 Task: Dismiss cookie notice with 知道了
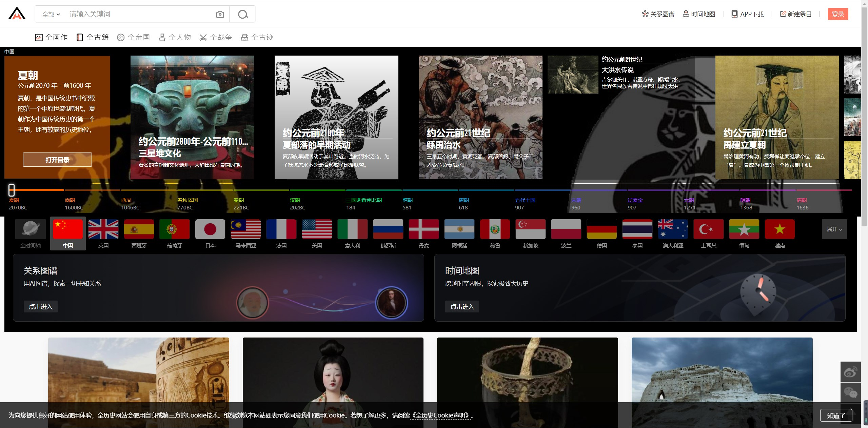[x=835, y=415]
